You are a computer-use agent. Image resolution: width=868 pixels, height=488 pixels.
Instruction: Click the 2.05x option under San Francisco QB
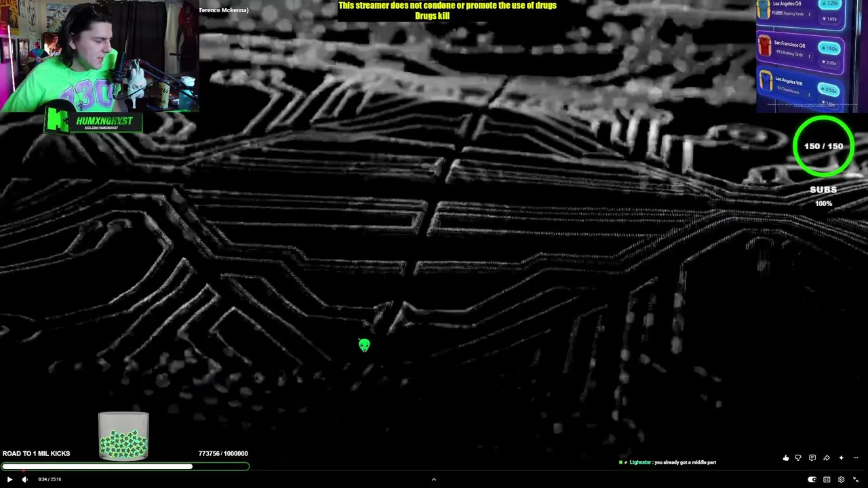click(829, 62)
